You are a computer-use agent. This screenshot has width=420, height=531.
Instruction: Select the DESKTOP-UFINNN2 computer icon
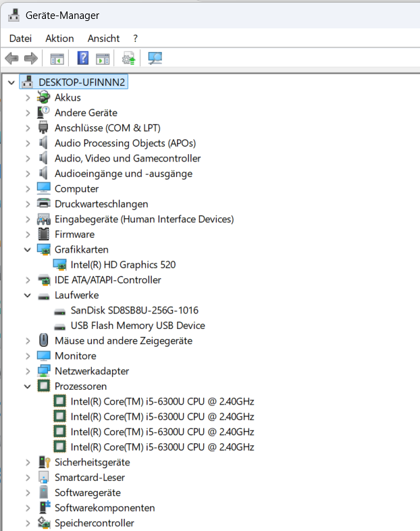point(28,82)
